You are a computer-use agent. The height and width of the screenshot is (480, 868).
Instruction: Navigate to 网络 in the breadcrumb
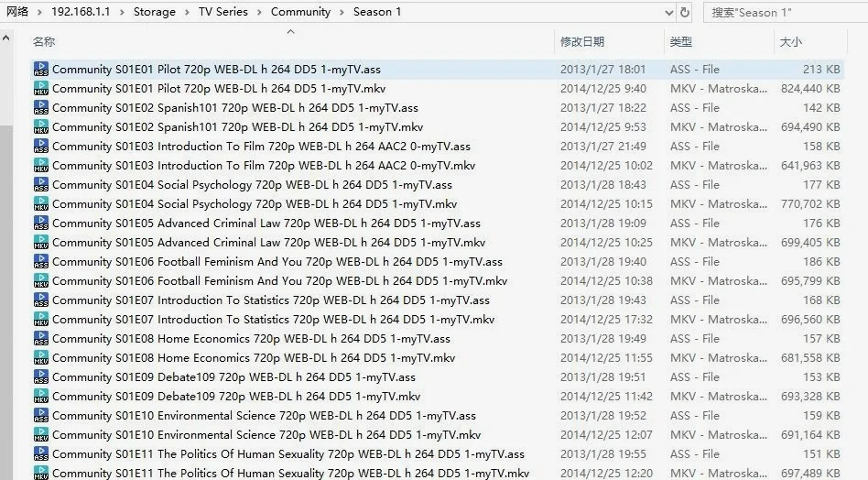(x=17, y=12)
